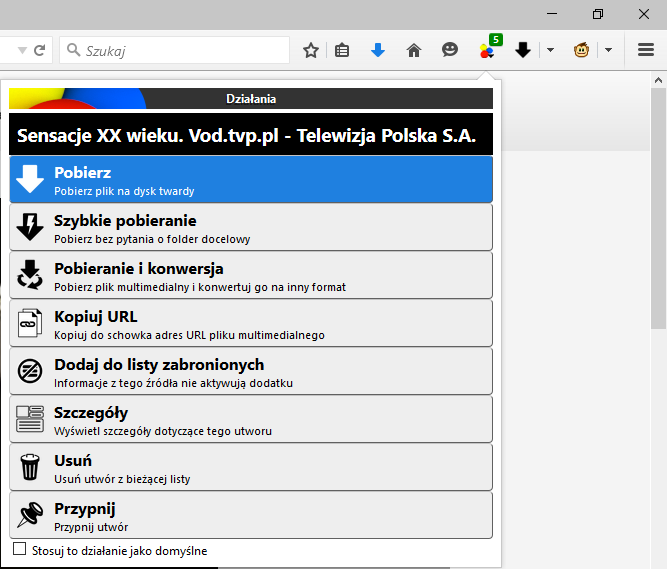Choose Pobierz to download file to disk
The image size is (667, 569).
click(251, 179)
